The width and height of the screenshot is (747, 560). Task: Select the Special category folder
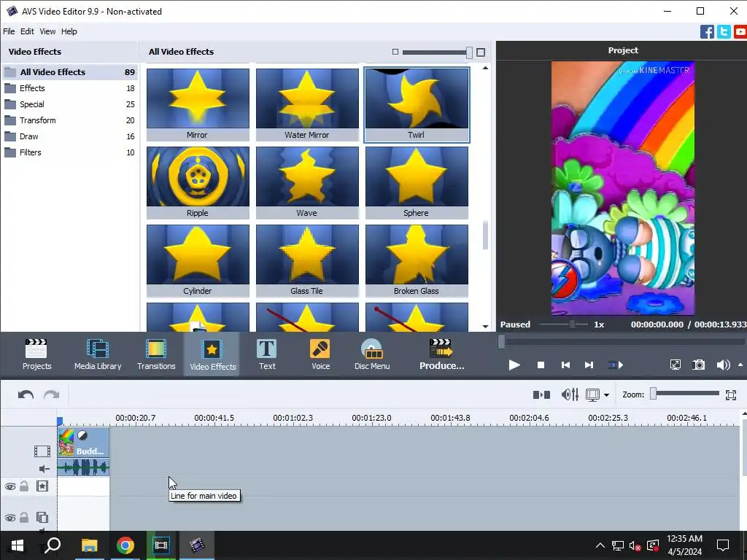(69, 104)
